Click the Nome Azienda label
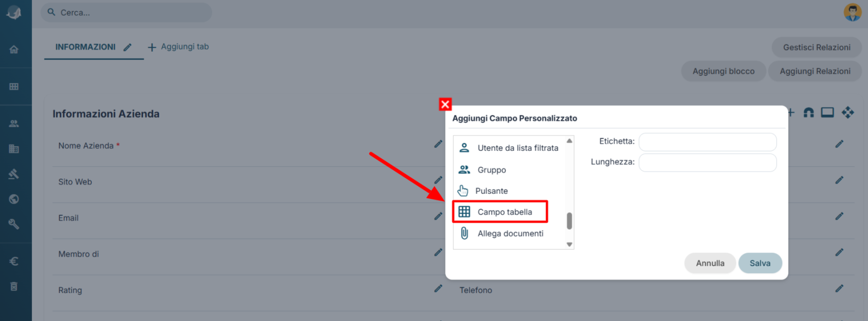Viewport: 868px width, 321px height. click(x=86, y=146)
